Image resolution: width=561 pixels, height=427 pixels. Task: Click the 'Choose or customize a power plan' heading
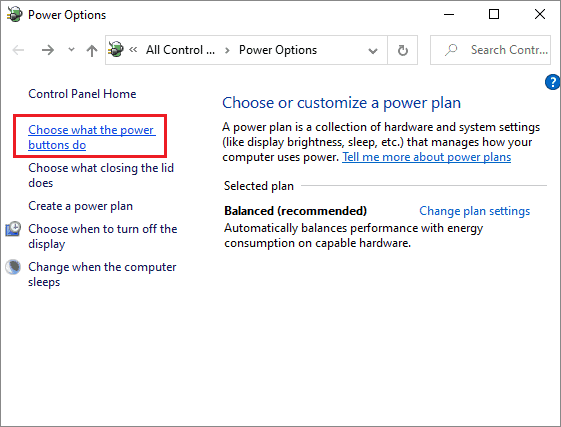tap(342, 103)
